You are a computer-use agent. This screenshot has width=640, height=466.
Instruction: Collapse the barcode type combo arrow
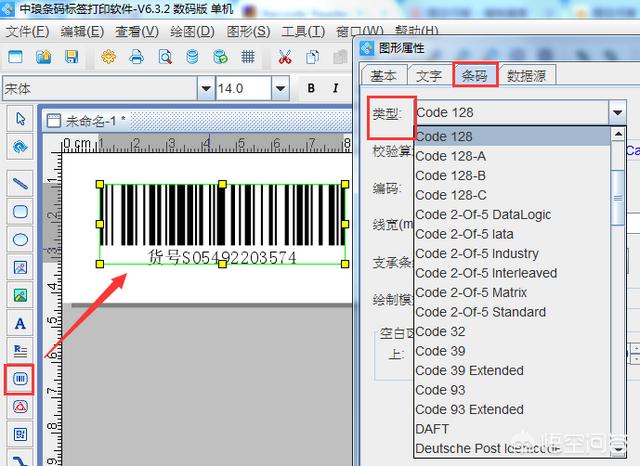618,113
